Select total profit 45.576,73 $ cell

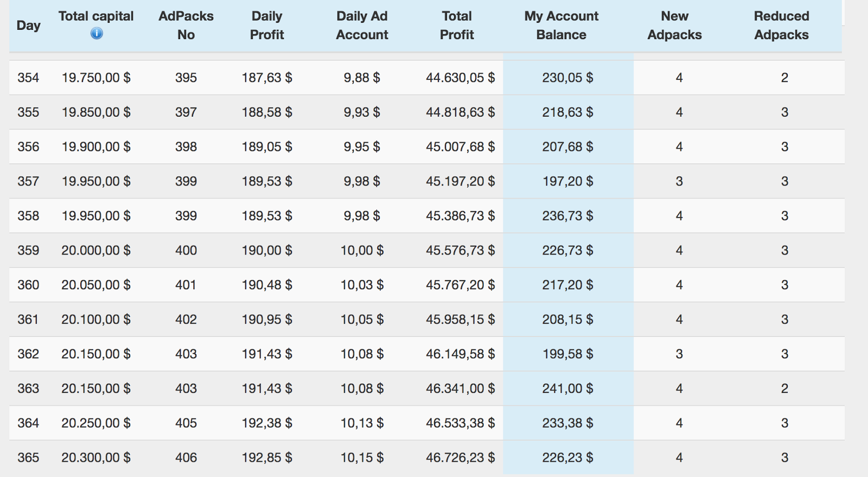pyautogui.click(x=460, y=250)
